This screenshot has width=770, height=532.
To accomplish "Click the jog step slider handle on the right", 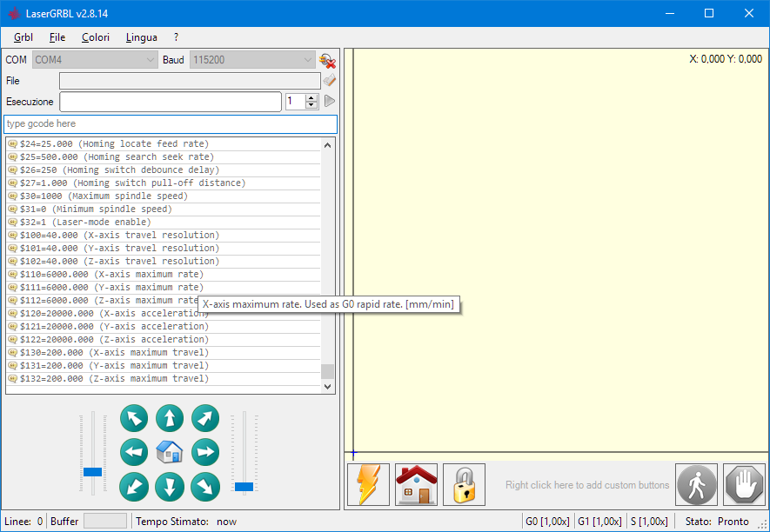I will (x=244, y=487).
